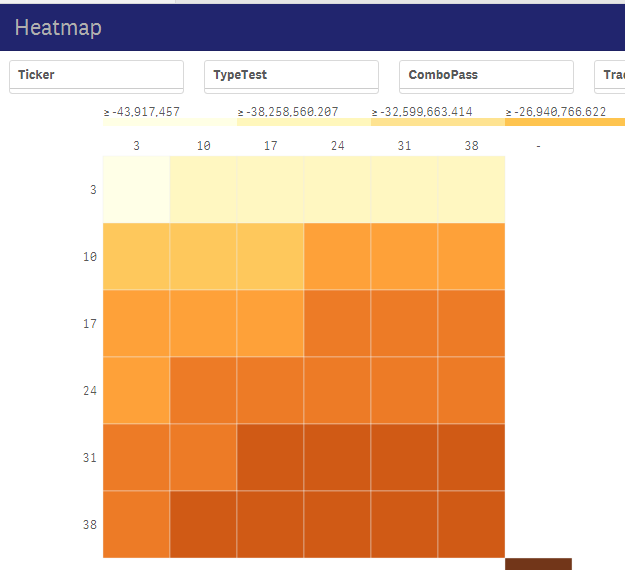
Task: Select dark brown cell below the dash column
Action: 538,564
